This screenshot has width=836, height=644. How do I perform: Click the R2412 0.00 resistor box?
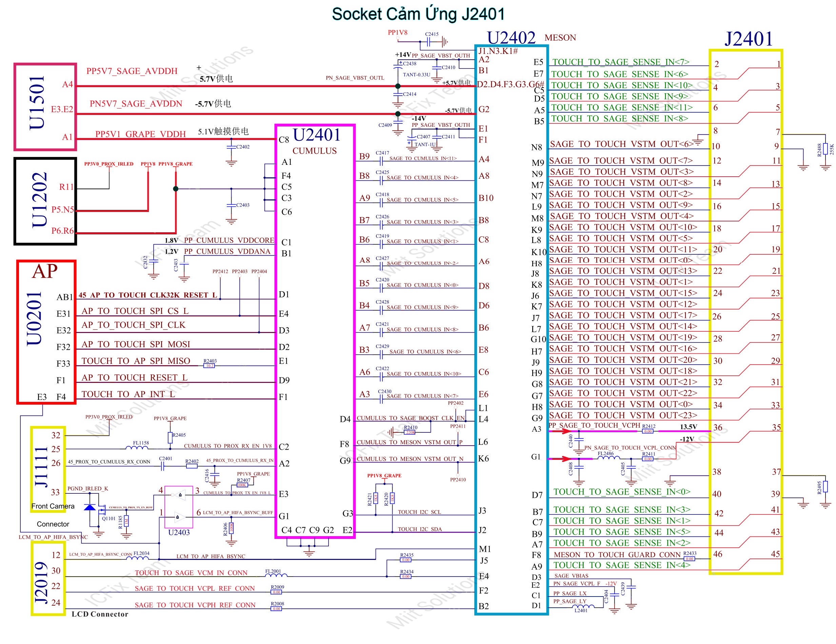pyautogui.click(x=647, y=431)
